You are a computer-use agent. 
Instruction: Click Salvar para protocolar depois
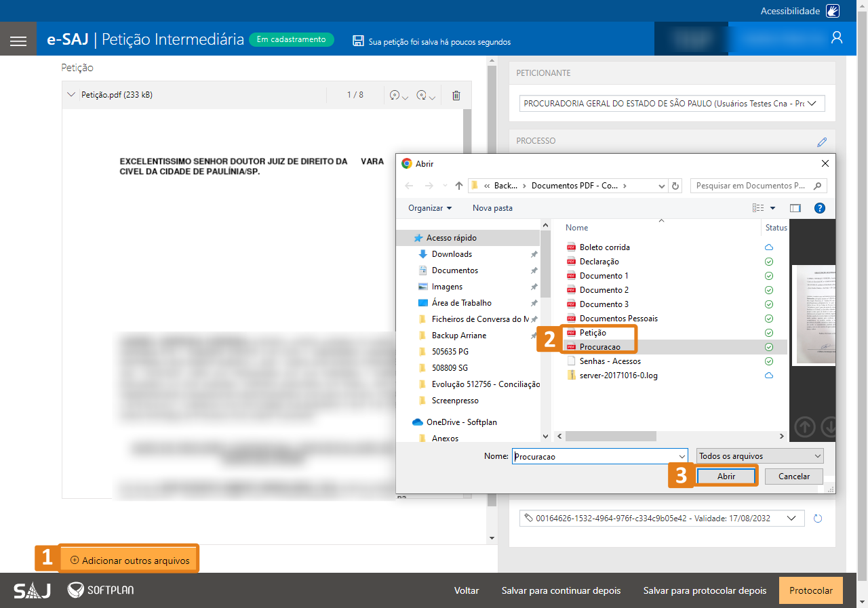coord(705,590)
